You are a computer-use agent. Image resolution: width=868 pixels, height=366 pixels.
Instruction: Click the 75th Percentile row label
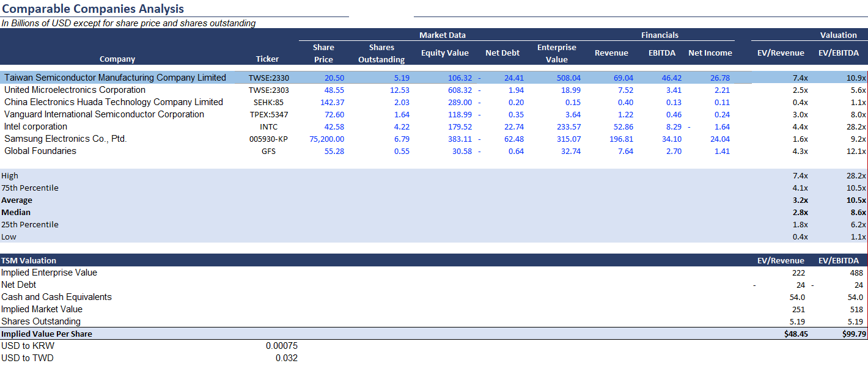[x=30, y=188]
